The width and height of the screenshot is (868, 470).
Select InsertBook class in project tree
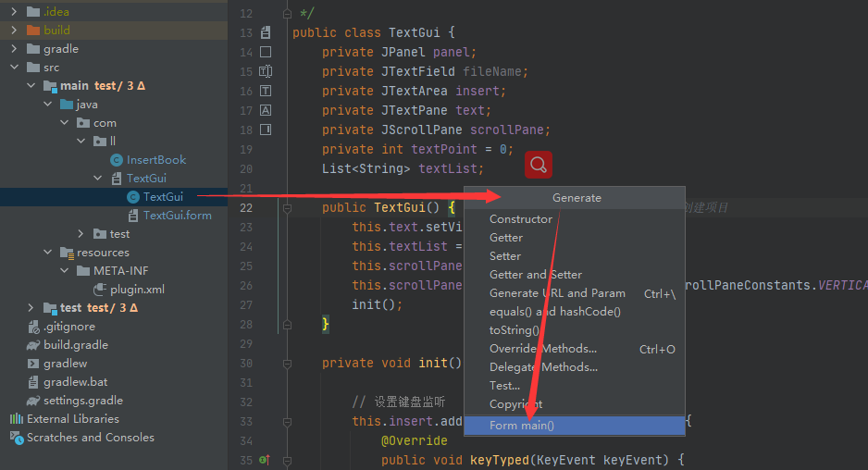pos(156,160)
